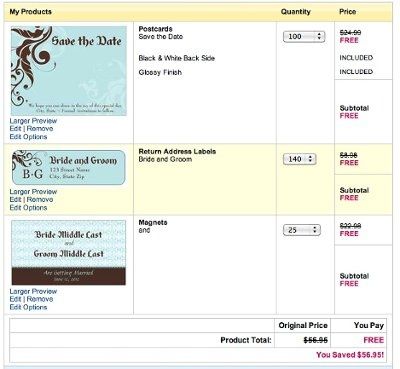Click Edit Options under the postcard
Screen dimensions: 400x369
(x=28, y=137)
